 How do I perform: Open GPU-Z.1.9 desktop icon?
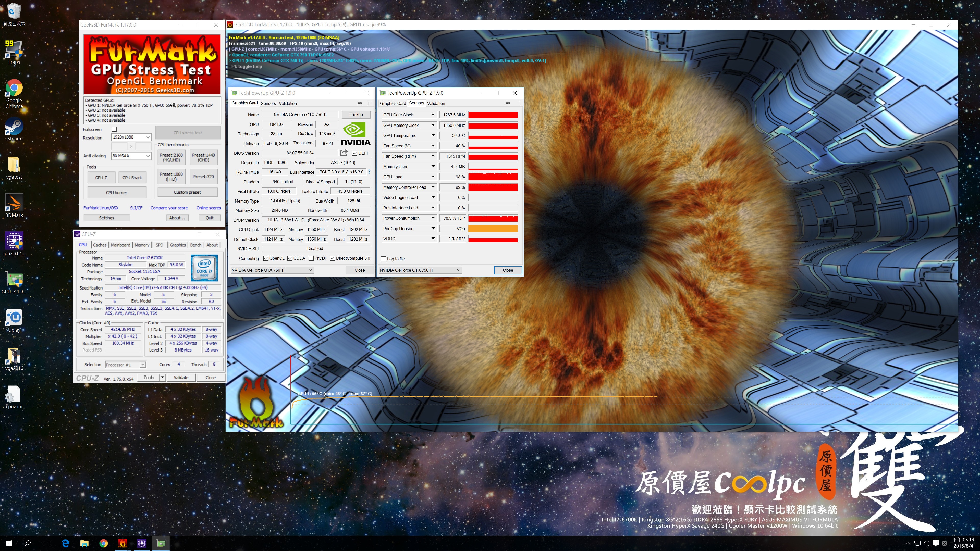[x=14, y=282]
